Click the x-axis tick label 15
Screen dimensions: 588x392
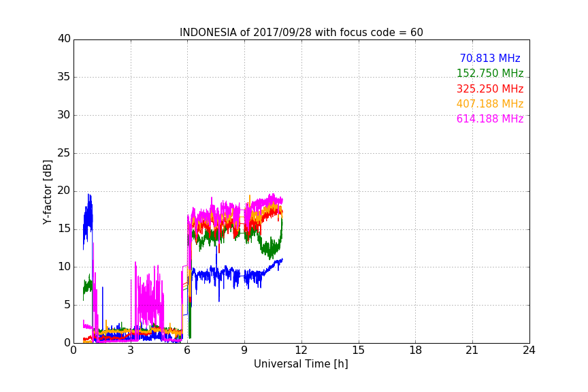tap(359, 350)
